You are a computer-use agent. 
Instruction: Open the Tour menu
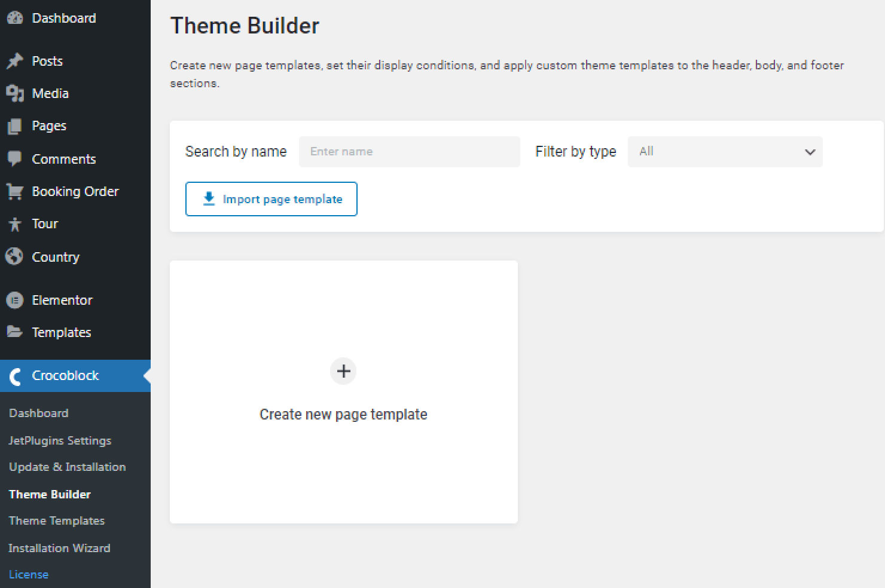coord(75,224)
